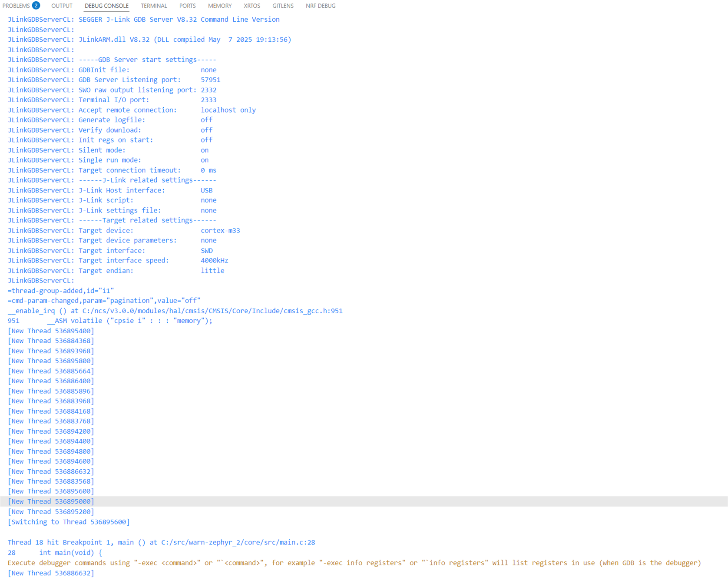Click the Target connection timeout line
The width and height of the screenshot is (728, 584).
tap(112, 170)
